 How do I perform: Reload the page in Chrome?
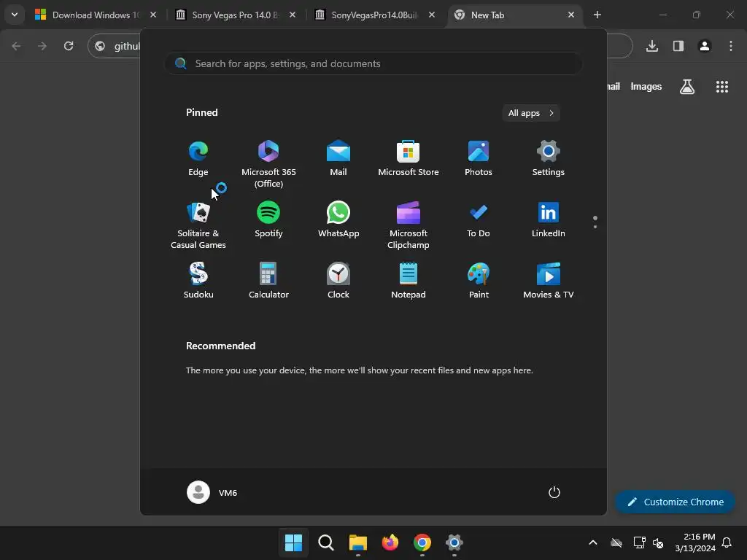(69, 46)
